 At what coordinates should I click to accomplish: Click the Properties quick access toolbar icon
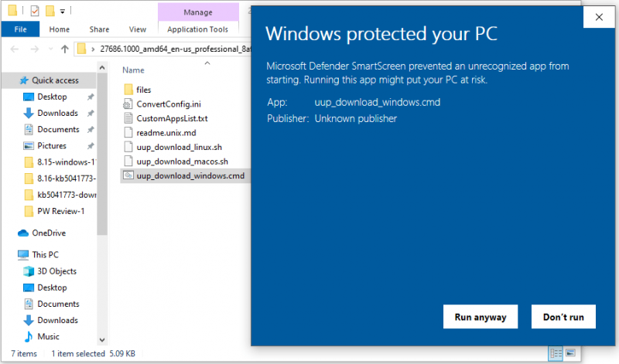[x=35, y=11]
